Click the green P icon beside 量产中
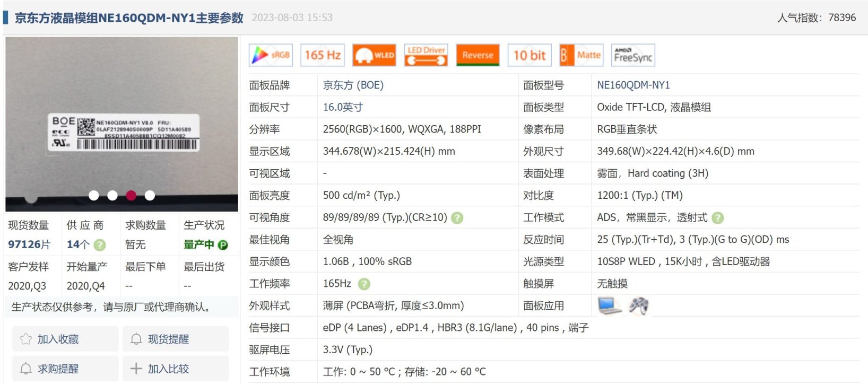 (223, 245)
